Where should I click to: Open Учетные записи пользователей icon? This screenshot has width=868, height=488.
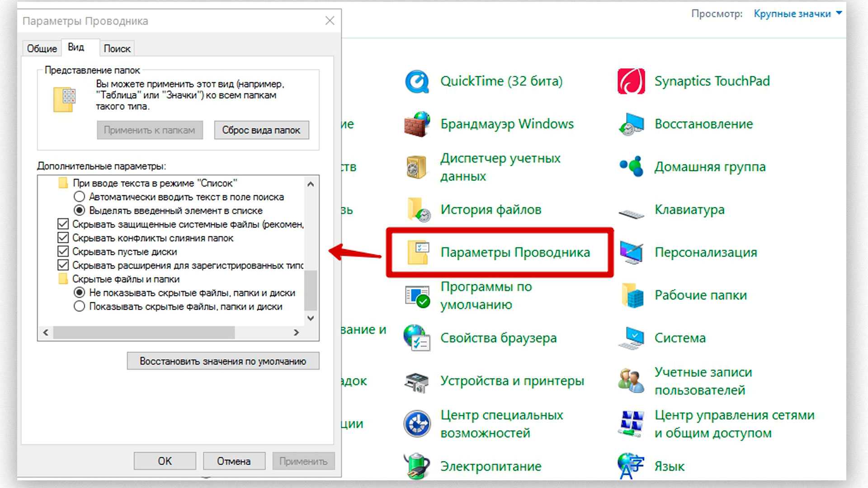click(x=631, y=380)
